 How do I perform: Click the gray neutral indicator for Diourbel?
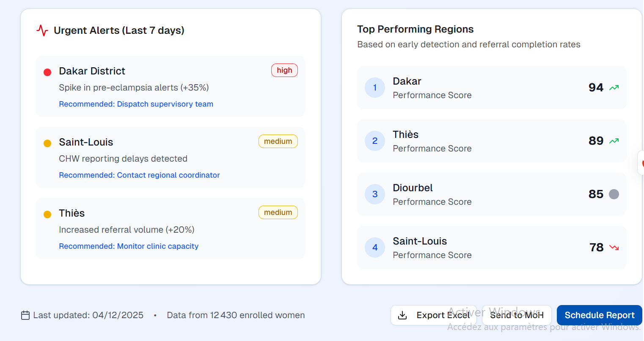pyautogui.click(x=614, y=194)
